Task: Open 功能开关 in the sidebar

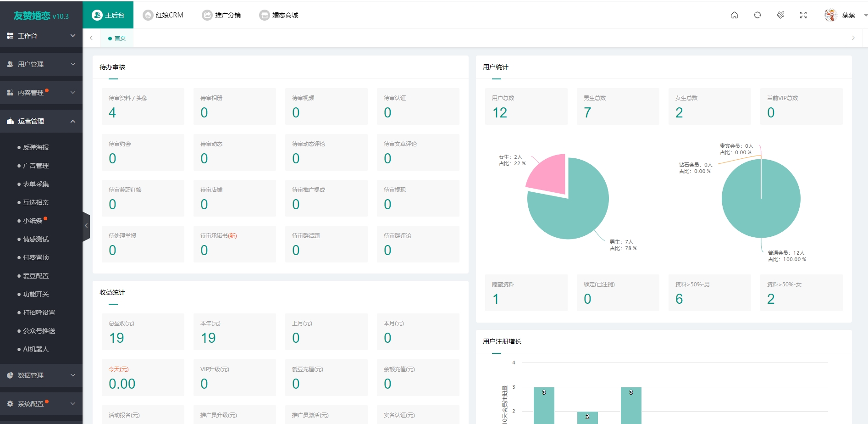Action: (36, 294)
